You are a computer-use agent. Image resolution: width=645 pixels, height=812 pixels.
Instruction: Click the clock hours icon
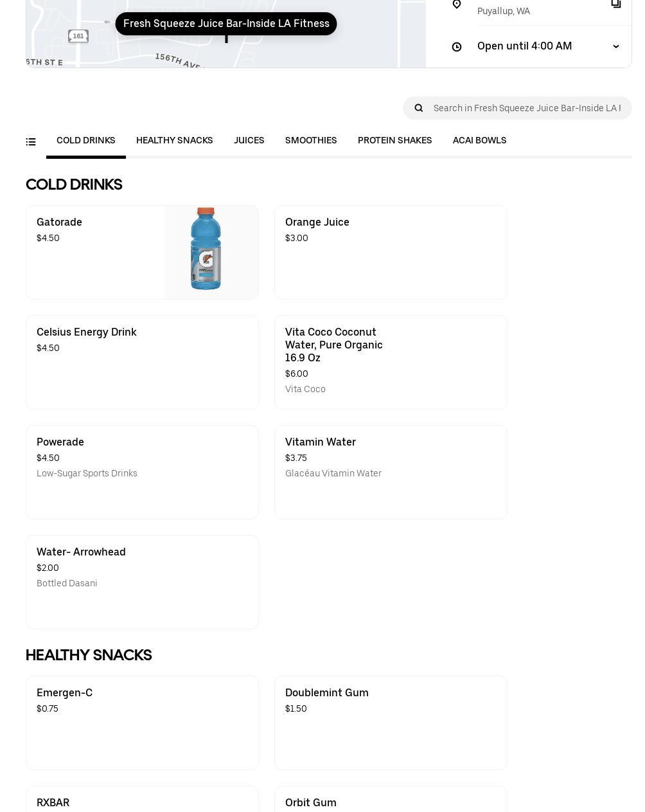tap(457, 47)
